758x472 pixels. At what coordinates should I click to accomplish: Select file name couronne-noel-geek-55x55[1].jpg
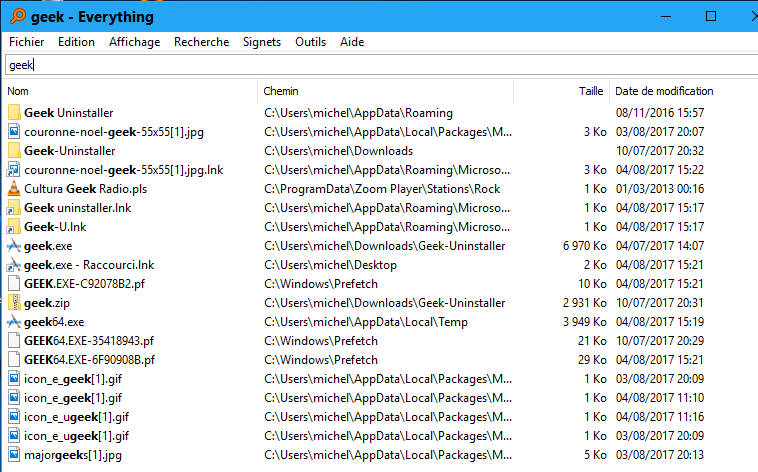pos(114,132)
